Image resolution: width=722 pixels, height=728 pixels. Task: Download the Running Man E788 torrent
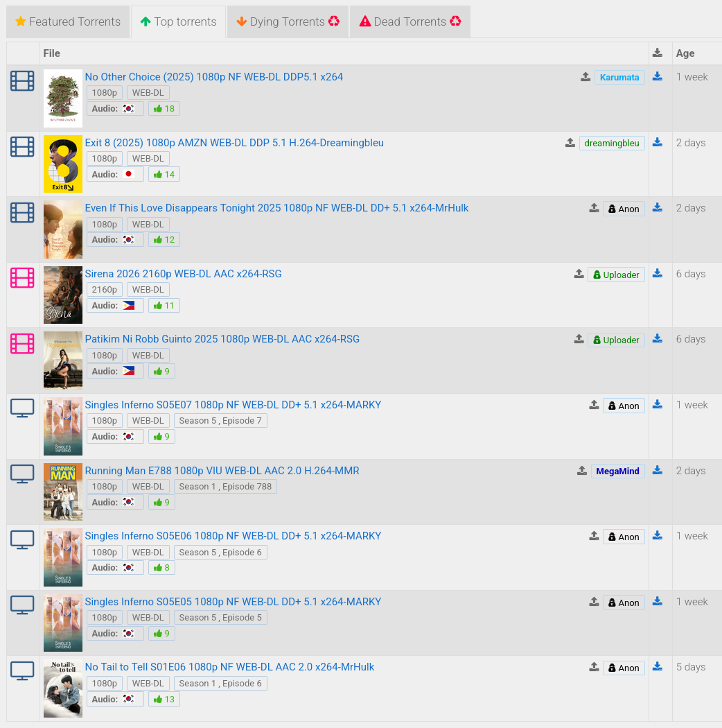[x=658, y=470]
